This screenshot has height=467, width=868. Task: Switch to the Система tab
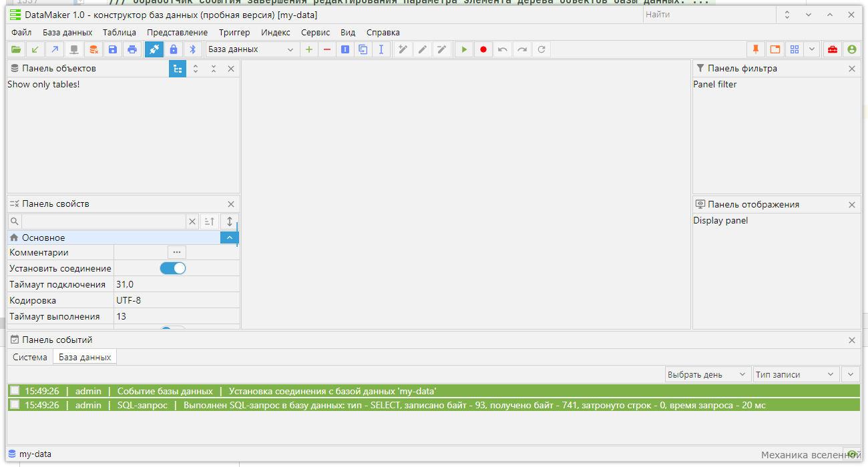(x=30, y=357)
